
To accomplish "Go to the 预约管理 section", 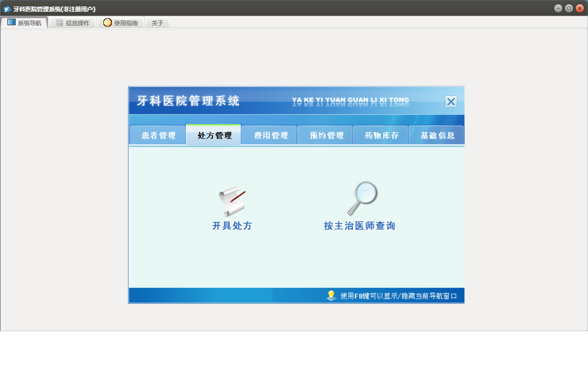I will click(x=326, y=136).
